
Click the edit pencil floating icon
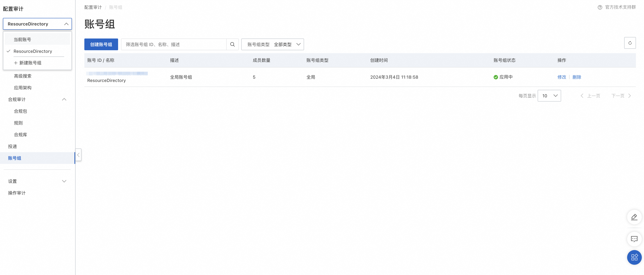(x=634, y=217)
